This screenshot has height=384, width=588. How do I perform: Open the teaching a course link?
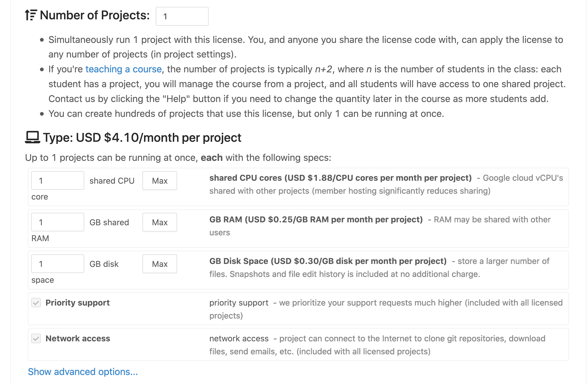coord(123,69)
